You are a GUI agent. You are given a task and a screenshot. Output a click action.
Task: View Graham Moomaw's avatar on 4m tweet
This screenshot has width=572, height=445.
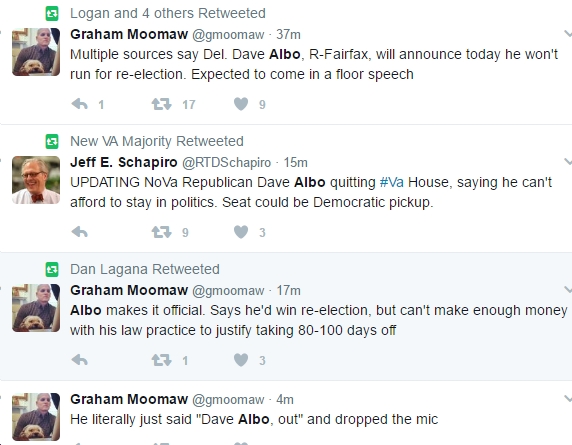point(36,417)
